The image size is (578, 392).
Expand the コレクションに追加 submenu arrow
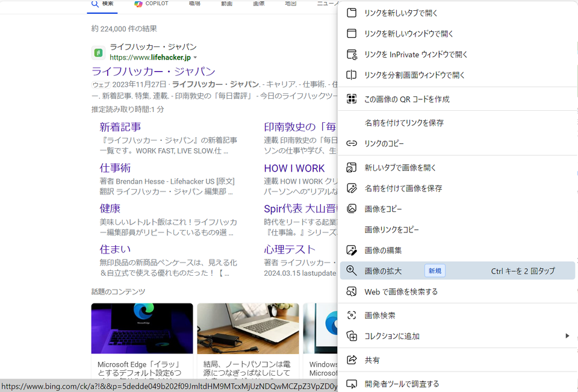[x=567, y=335]
